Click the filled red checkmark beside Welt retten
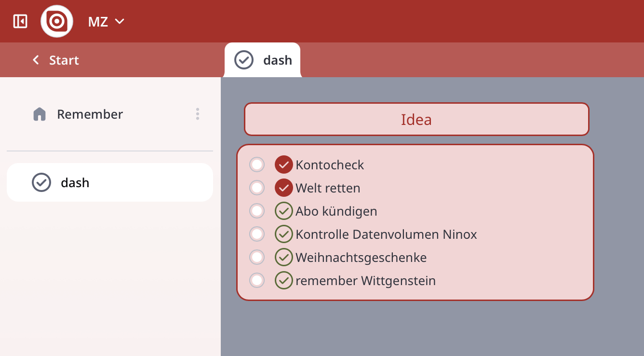644x356 pixels. click(284, 188)
